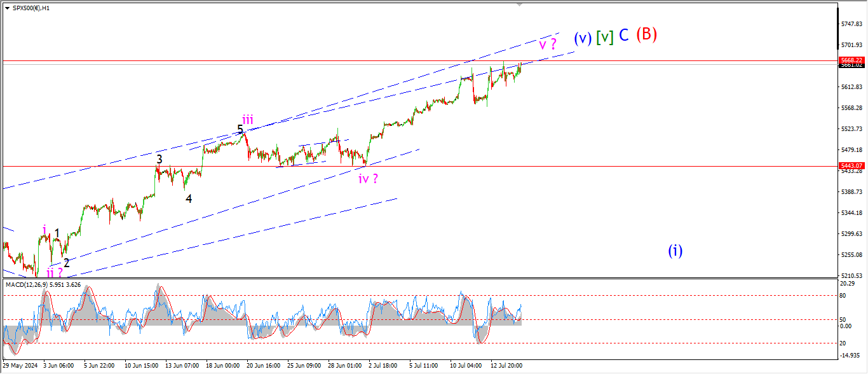
Task: Click the 20 Jun 16:00 time axis label
Action: (263, 366)
